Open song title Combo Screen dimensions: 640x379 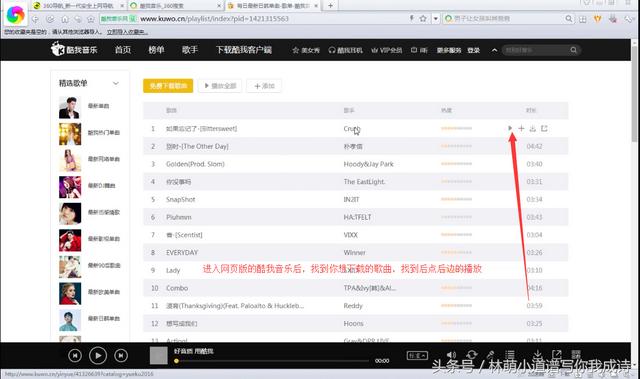[177, 288]
